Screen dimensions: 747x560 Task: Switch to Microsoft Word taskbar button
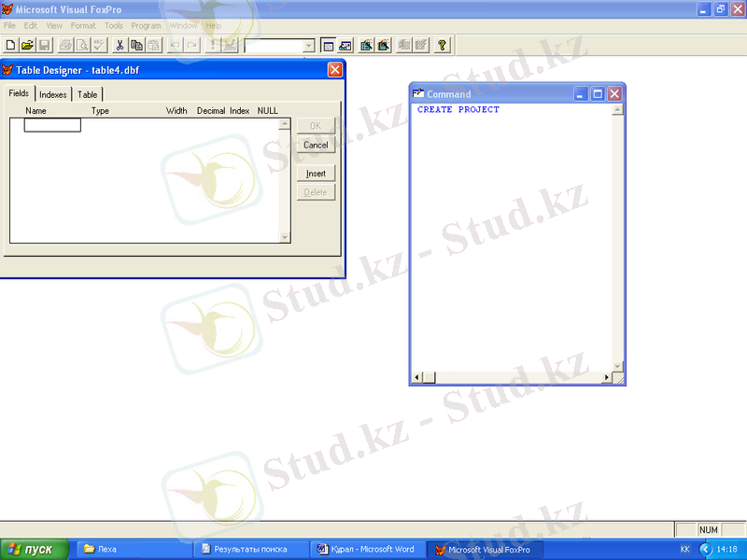click(x=368, y=550)
